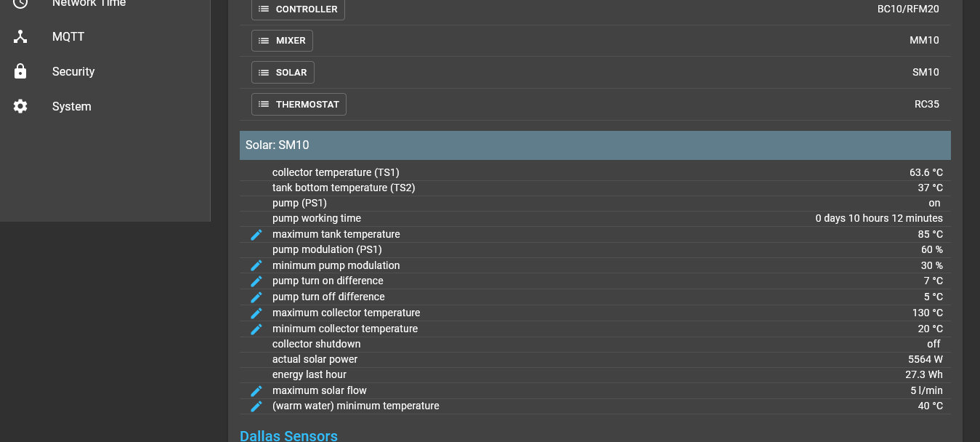Viewport: 980px width, 442px height.
Task: Click the SOLAR device button
Action: tap(283, 72)
